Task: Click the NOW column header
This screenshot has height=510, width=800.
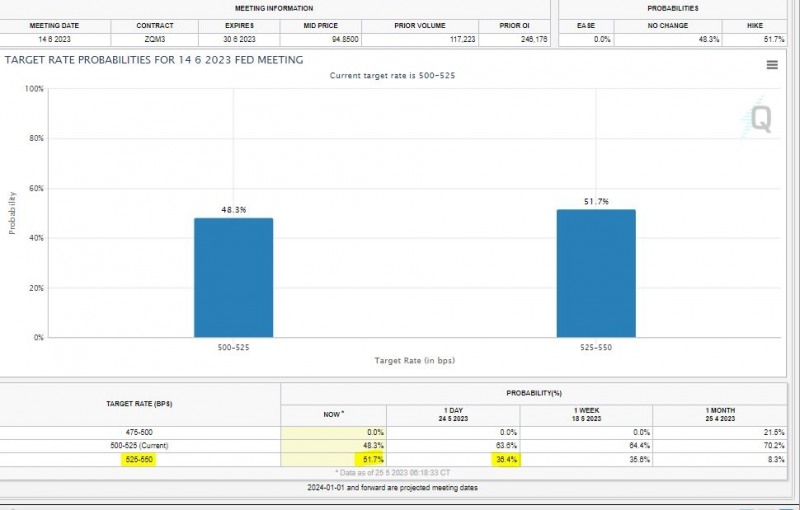Action: pyautogui.click(x=333, y=415)
